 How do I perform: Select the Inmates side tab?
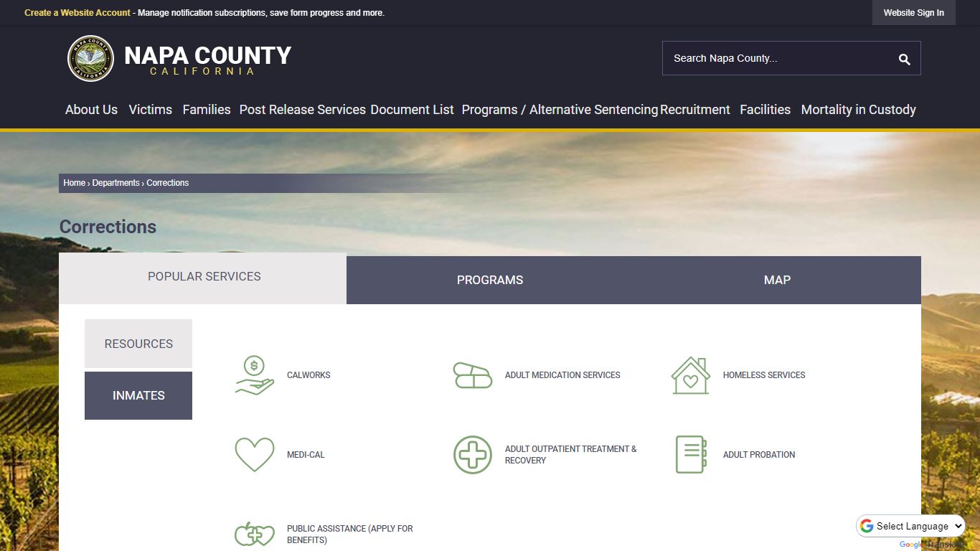pos(138,395)
